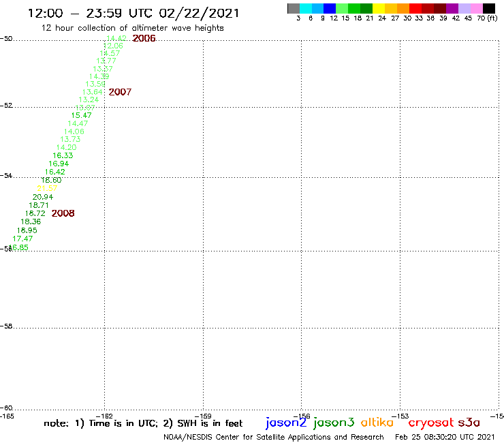Click the -159 longitude axis label
Screen dimensions: 504x443
(203, 416)
